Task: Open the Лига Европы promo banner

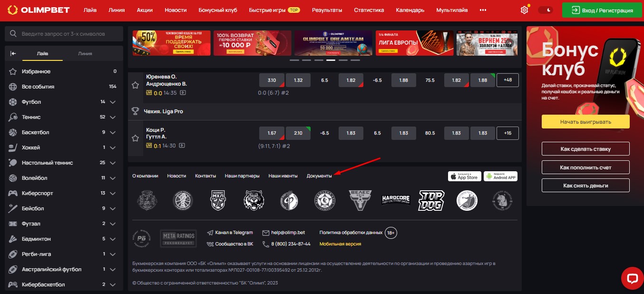Action: click(414, 43)
